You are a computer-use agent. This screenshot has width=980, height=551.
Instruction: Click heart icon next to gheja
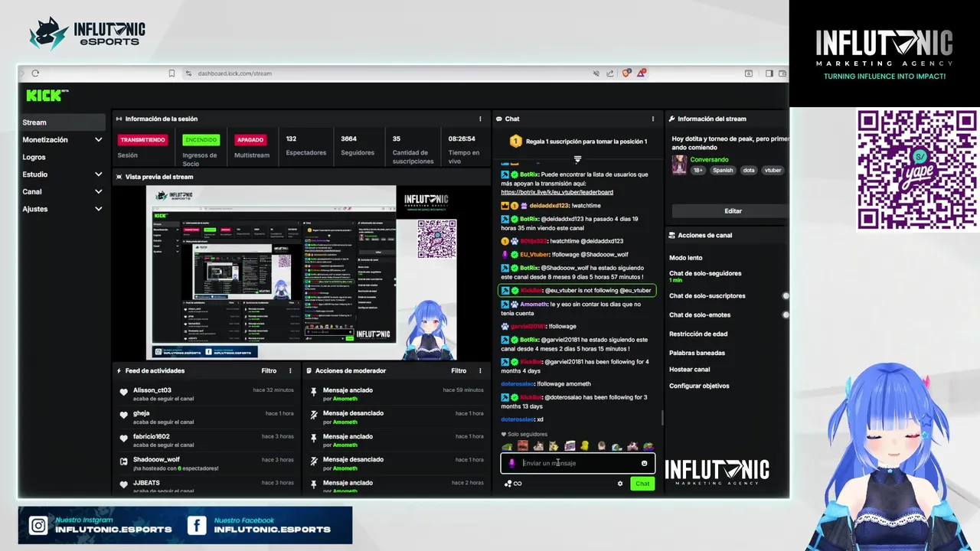pos(124,415)
